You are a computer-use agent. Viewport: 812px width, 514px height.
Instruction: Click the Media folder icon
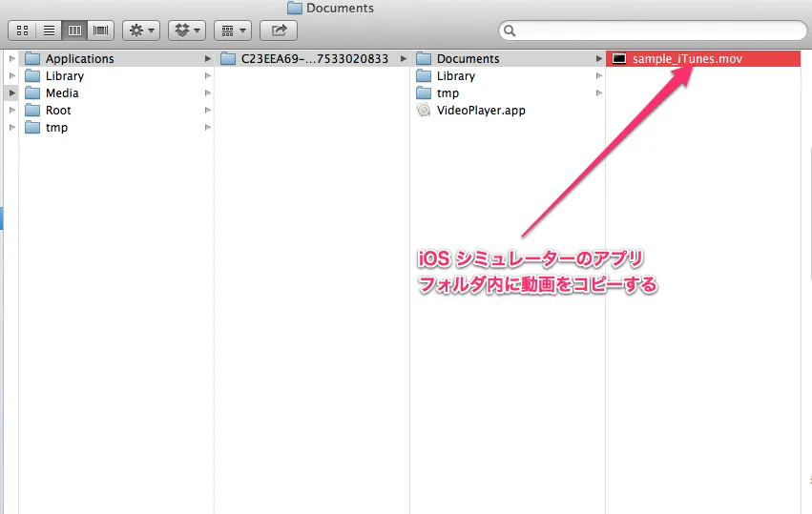point(32,93)
